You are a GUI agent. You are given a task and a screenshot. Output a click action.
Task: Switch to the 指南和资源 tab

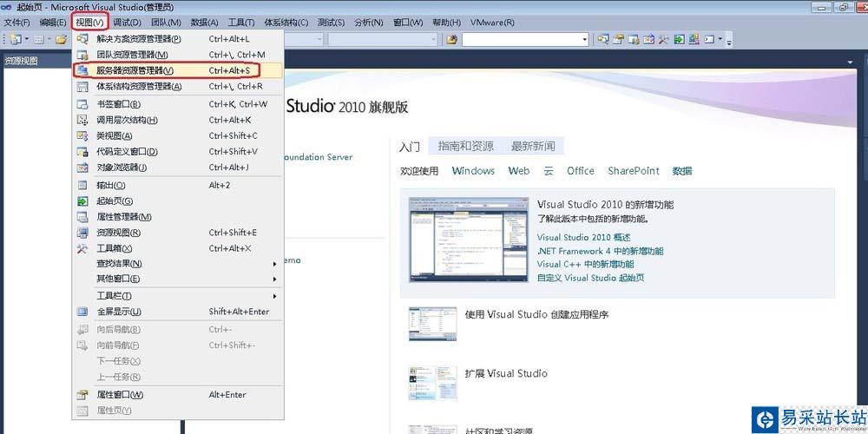pyautogui.click(x=465, y=146)
